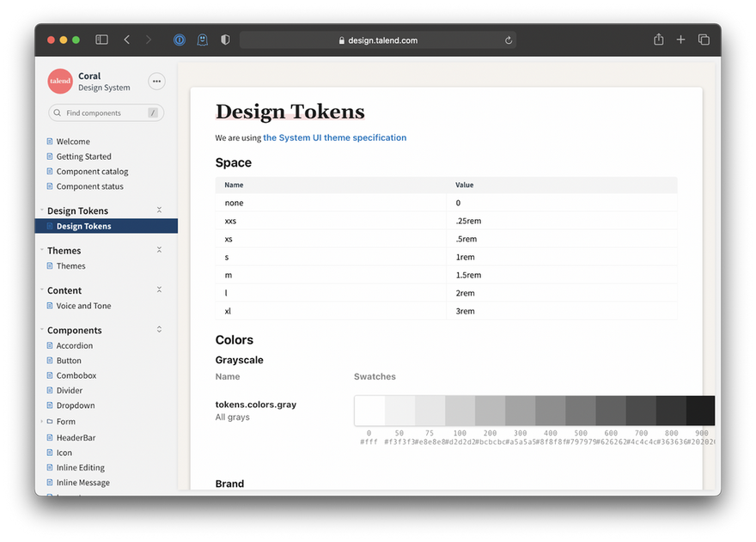Open the 1Password extension icon
This screenshot has width=756, height=542.
tap(180, 40)
